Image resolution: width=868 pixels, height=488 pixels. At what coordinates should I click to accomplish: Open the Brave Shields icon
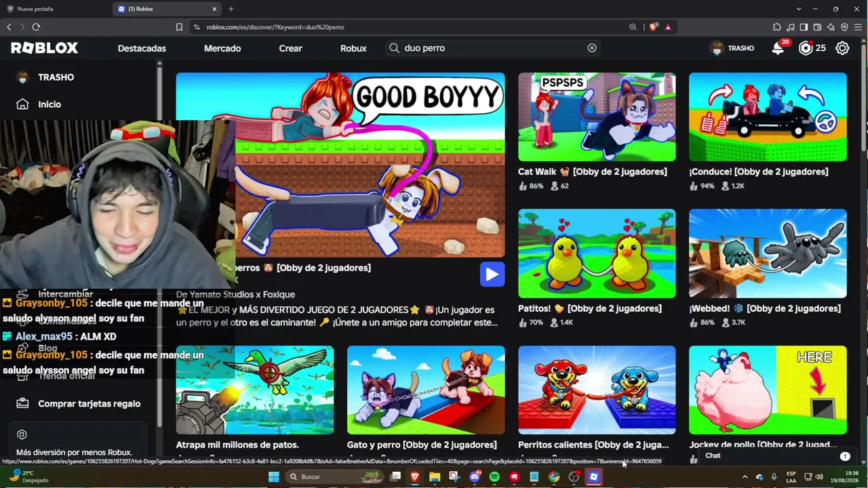(x=653, y=27)
